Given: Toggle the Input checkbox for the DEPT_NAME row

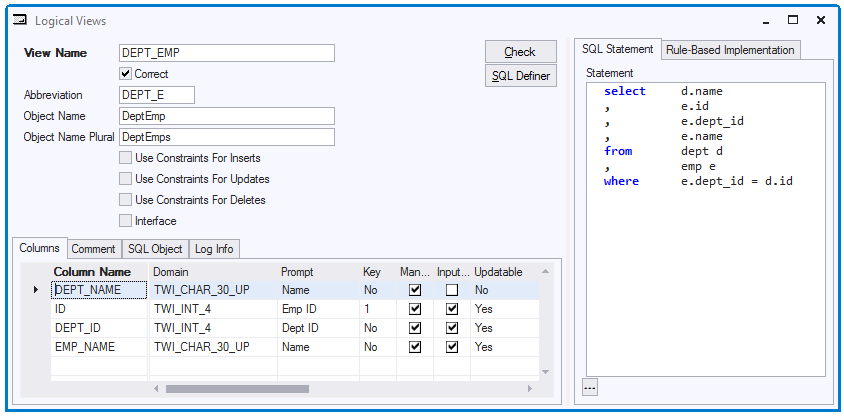Looking at the screenshot, I should pos(452,291).
